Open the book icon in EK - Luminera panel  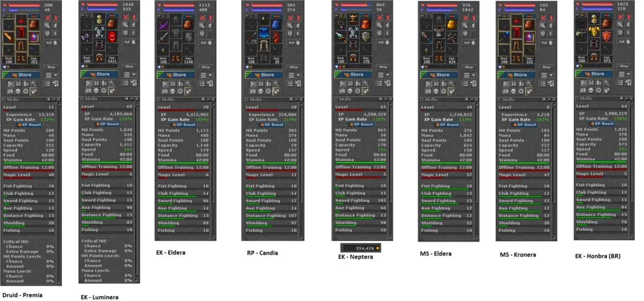point(88,90)
